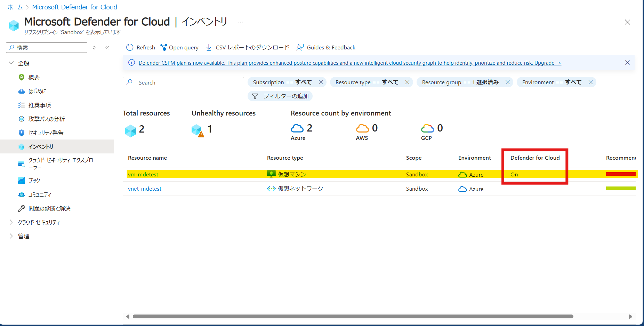644x326 pixels.
Task: Click the Defender CSPM Upgrade link
Action: [547, 63]
